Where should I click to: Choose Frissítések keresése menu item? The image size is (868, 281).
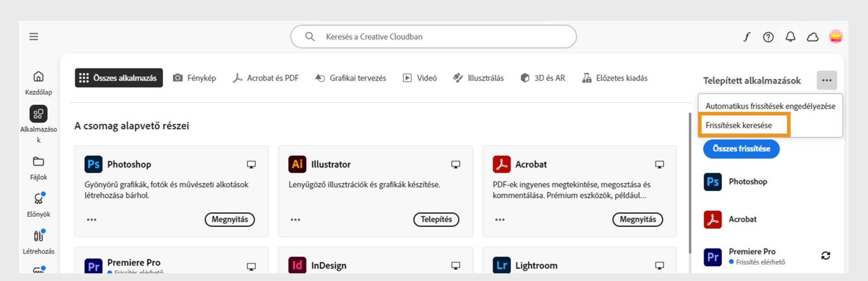click(x=739, y=125)
